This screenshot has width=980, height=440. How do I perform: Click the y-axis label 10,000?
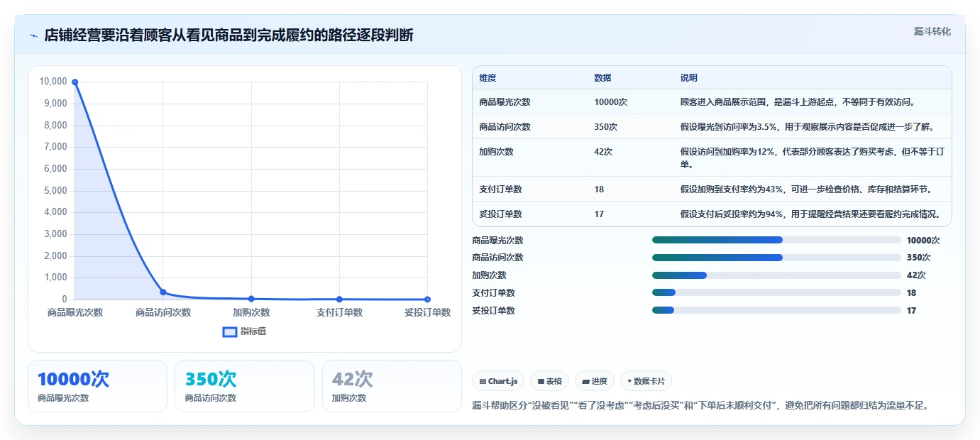[53, 82]
